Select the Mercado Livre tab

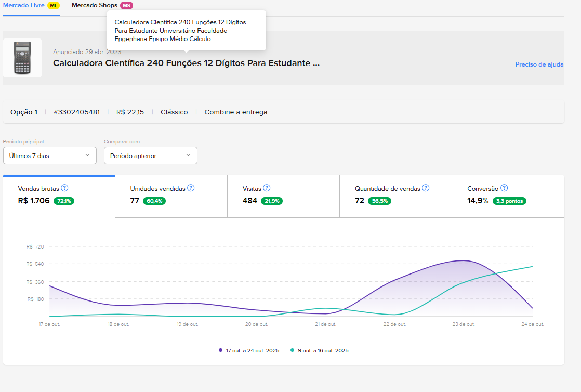click(24, 5)
